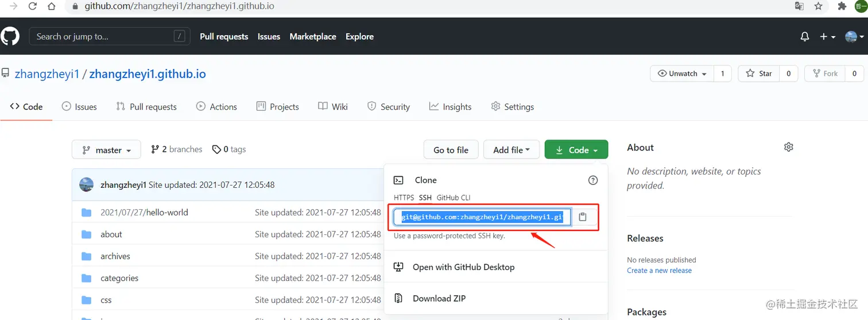This screenshot has height=320, width=868.
Task: Select the HTTPS clone option
Action: click(x=404, y=198)
